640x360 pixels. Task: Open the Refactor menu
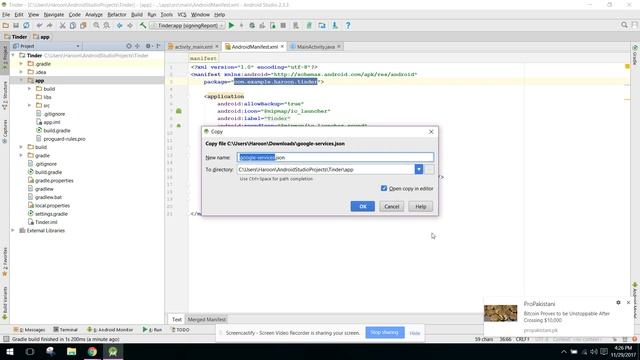117,14
